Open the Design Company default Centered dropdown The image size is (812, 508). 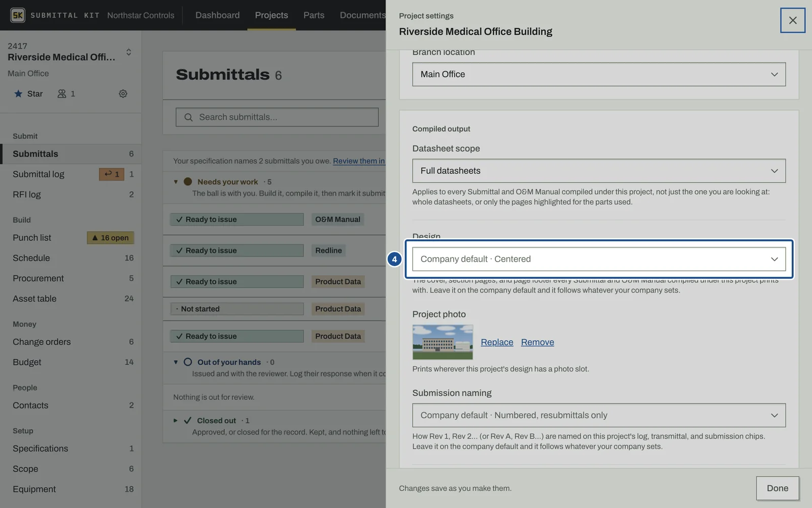click(599, 259)
